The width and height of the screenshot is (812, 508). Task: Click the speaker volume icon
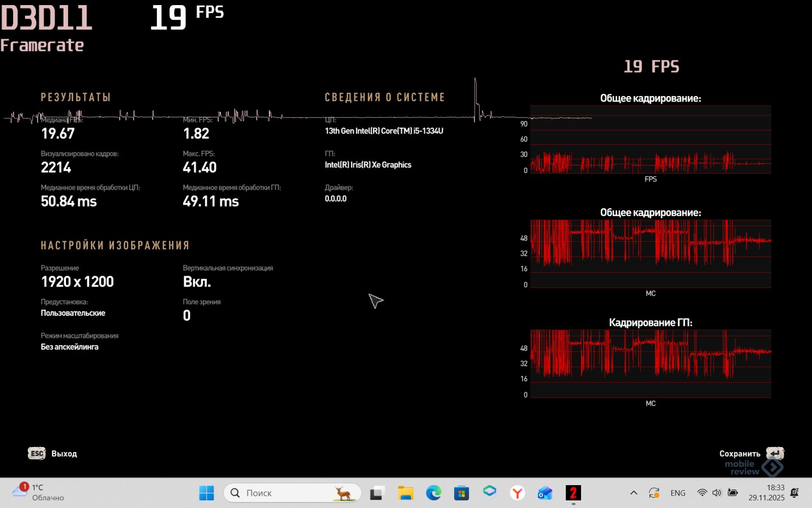(717, 493)
